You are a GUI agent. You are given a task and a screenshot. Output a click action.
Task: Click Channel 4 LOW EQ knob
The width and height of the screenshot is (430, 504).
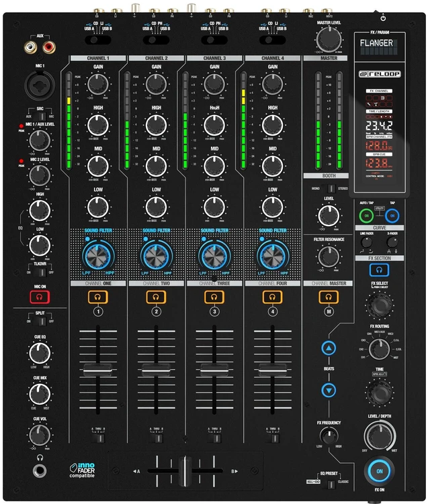pos(273,207)
